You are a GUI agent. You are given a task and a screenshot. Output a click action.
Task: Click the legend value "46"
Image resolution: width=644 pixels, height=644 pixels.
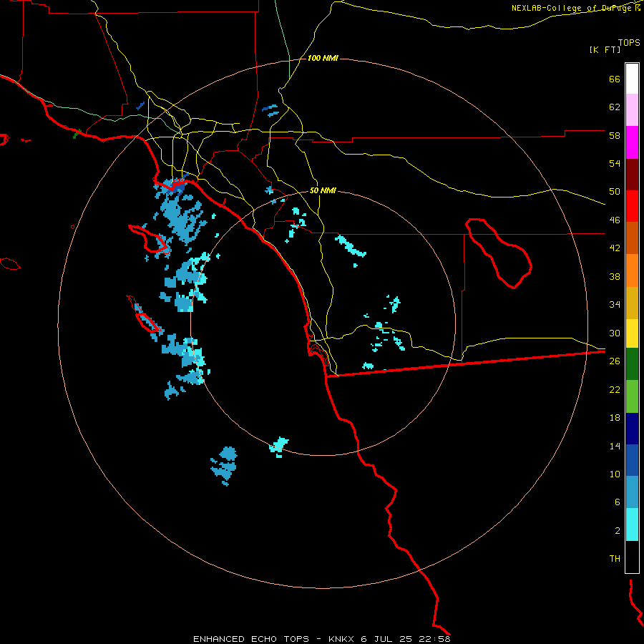tap(615, 220)
